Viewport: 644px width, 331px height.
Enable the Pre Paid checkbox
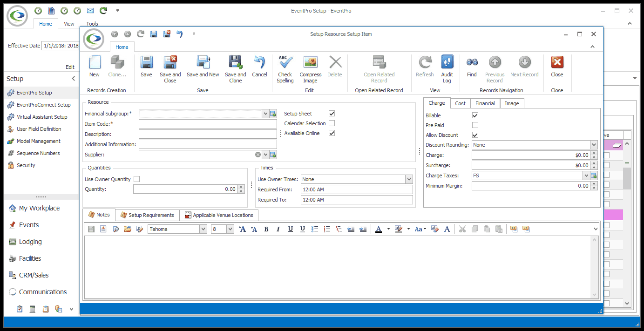[x=475, y=125]
